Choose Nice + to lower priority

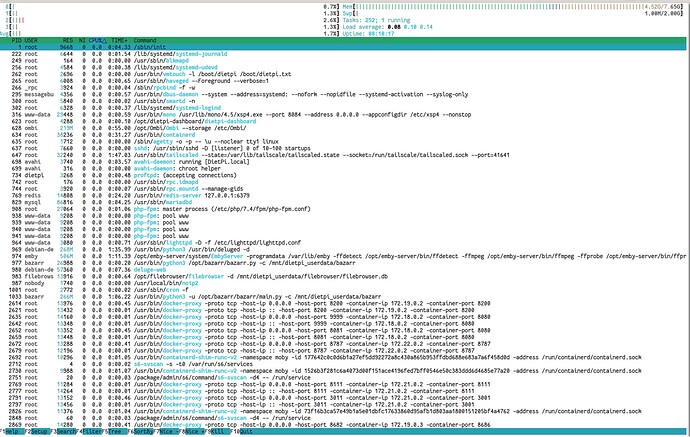(194, 432)
